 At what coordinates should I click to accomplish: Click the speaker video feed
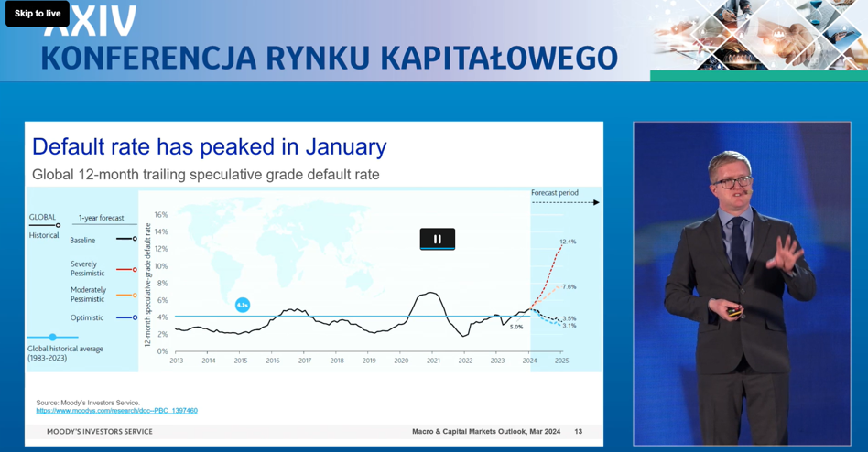[742, 284]
